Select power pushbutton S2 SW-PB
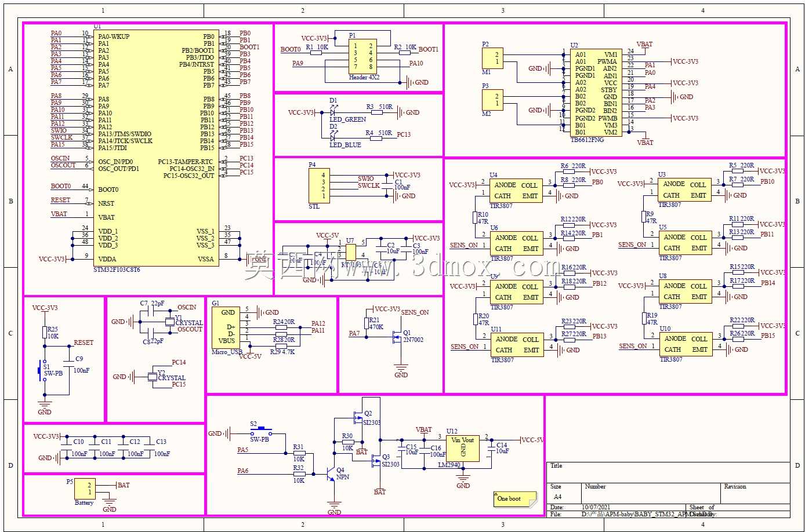Viewport: 805px width, 532px height. click(x=262, y=430)
